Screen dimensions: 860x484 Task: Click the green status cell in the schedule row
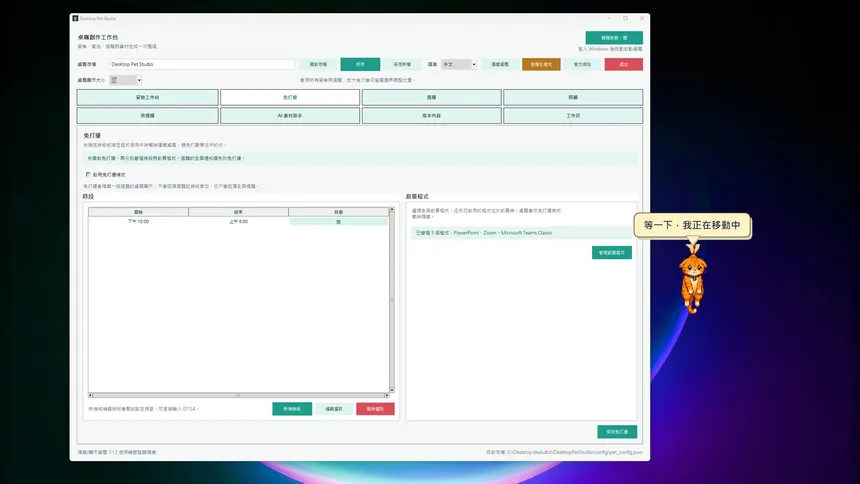(x=338, y=222)
